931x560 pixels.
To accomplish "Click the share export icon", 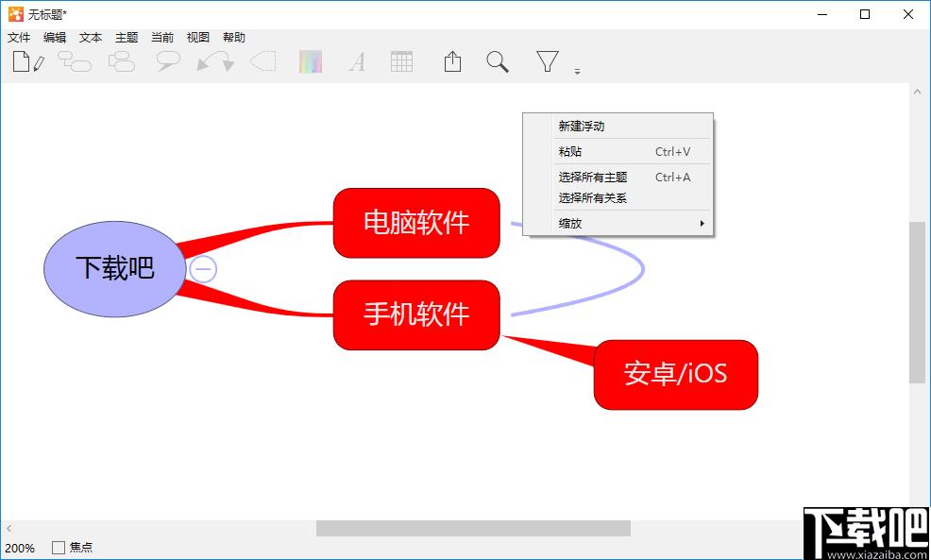I will [x=452, y=61].
